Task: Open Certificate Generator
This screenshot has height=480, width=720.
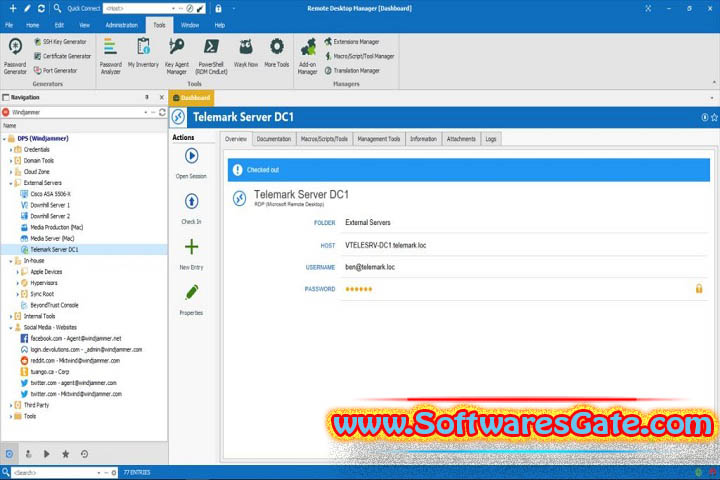Action: click(x=62, y=56)
